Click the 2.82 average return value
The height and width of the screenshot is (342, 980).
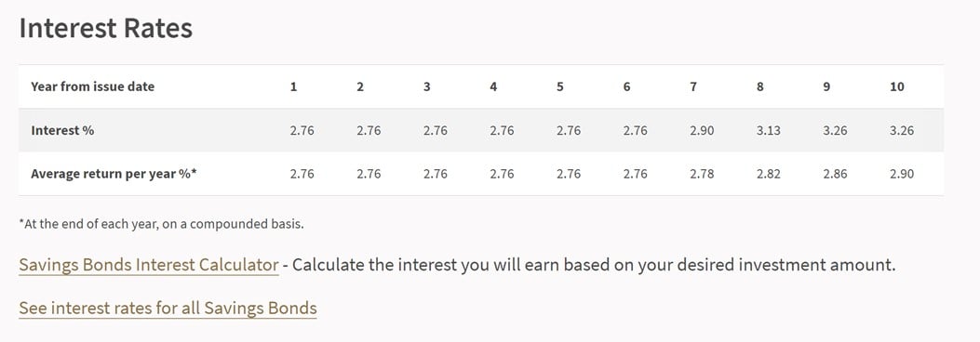(768, 174)
